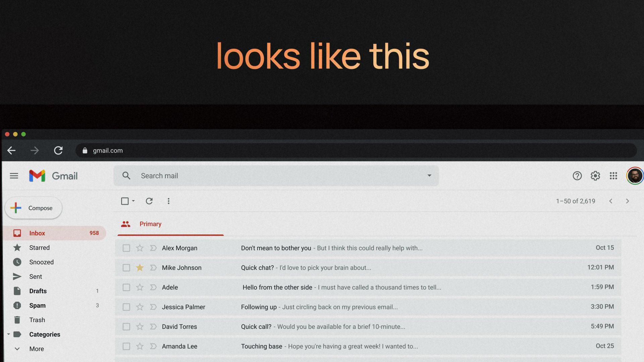
Task: Open Settings gear icon
Action: (x=595, y=176)
